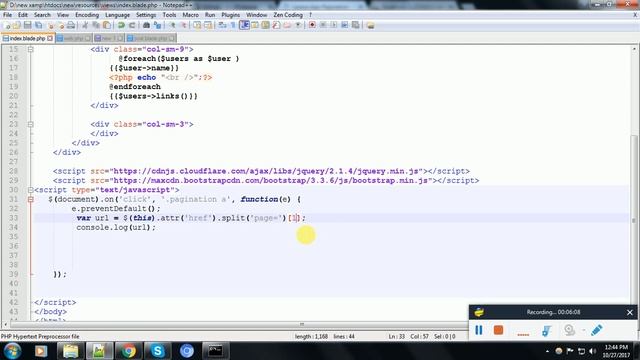The height and width of the screenshot is (360, 640).
Task: Click line 33 var url code
Action: [x=191, y=218]
